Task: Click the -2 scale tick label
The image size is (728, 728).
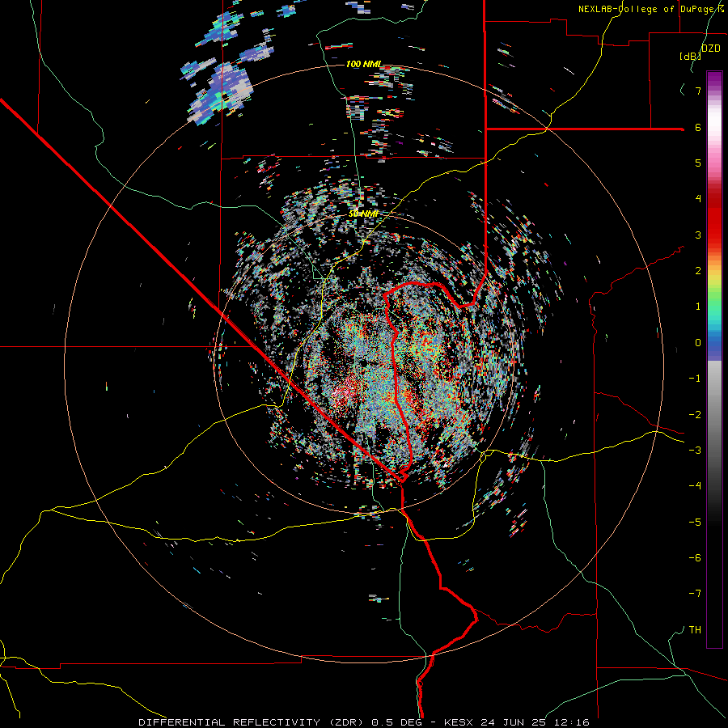Action: (695, 414)
